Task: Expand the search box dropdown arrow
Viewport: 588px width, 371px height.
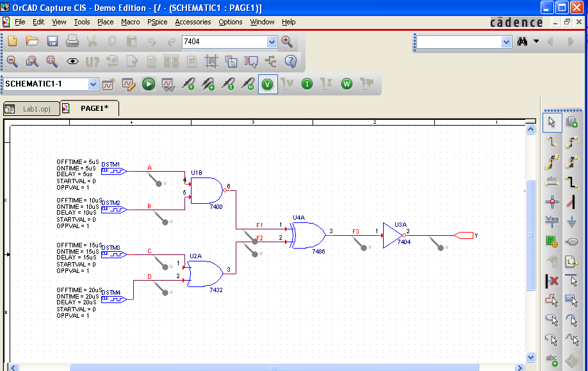Action: click(x=506, y=42)
